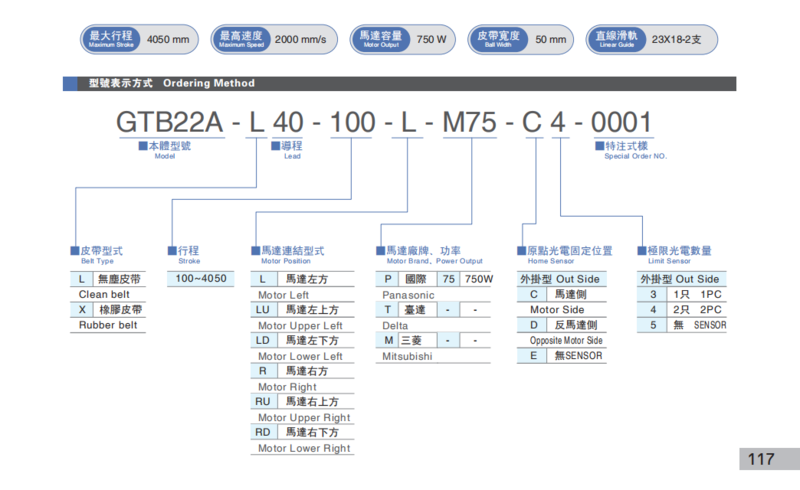800x490 pixels.
Task: Click the blue square beside Limit Sensor
Action: click(x=641, y=250)
